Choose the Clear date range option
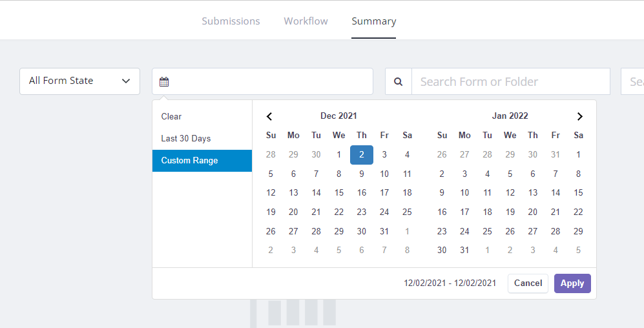 (x=172, y=117)
